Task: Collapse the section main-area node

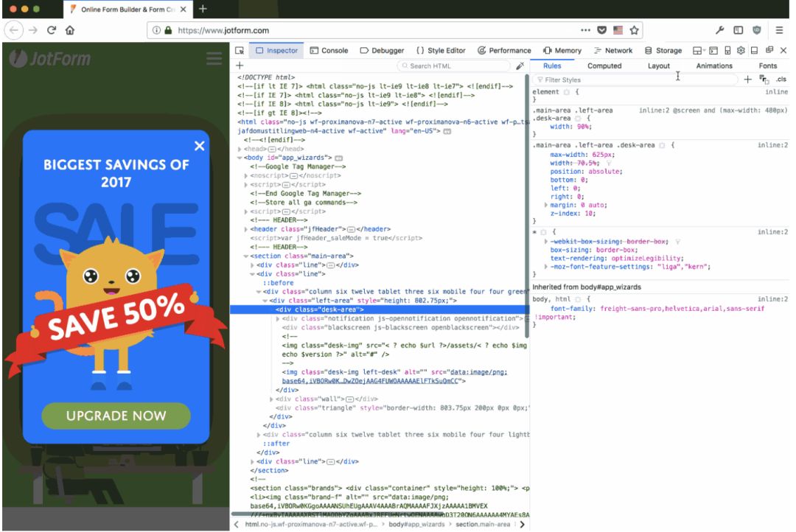Action: [246, 256]
